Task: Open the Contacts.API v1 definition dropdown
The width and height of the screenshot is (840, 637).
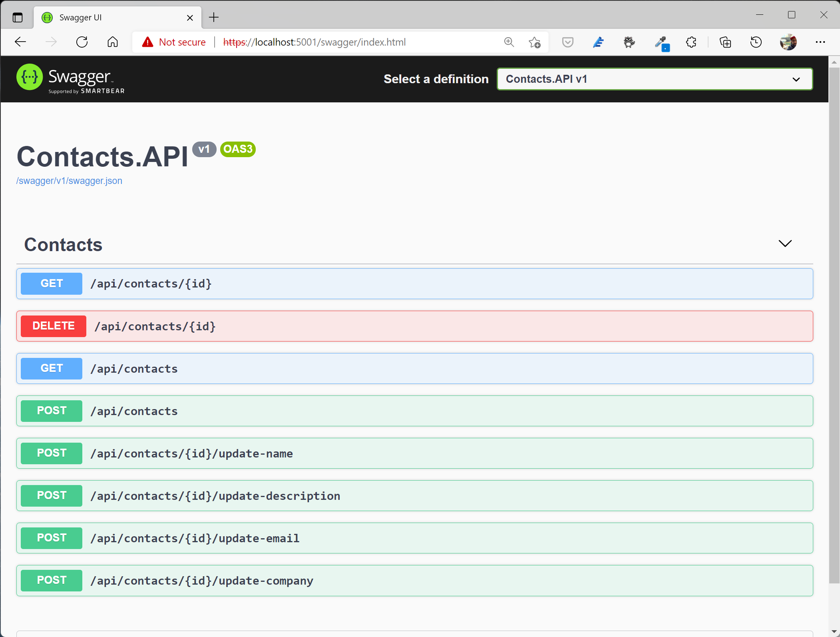Action: tap(654, 79)
